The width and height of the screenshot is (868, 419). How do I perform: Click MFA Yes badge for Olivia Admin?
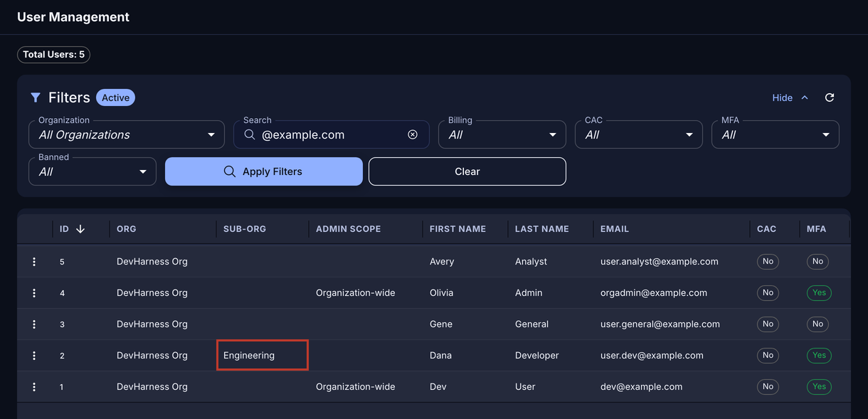819,293
